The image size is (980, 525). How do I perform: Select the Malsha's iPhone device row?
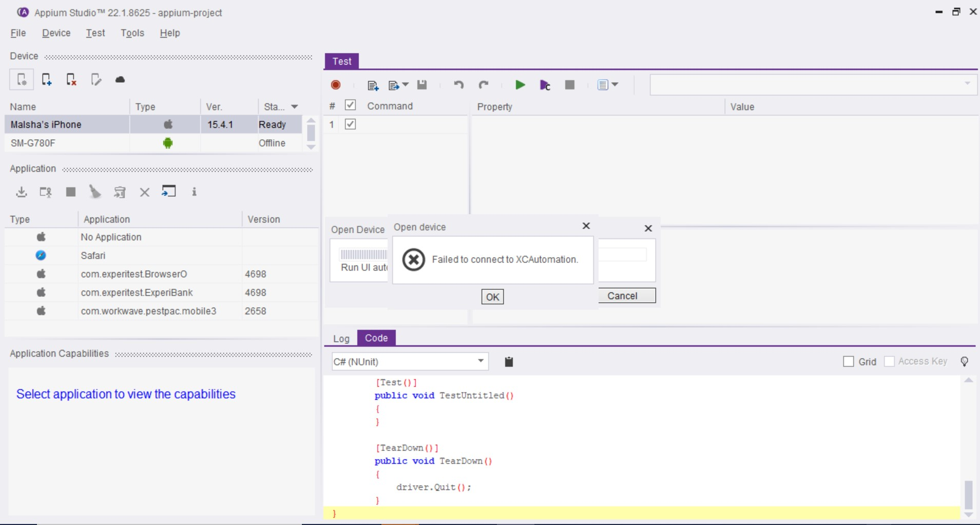(x=154, y=124)
